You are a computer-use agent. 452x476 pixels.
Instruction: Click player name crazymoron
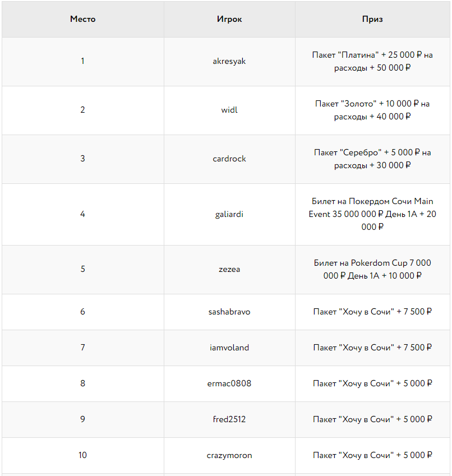(x=229, y=455)
